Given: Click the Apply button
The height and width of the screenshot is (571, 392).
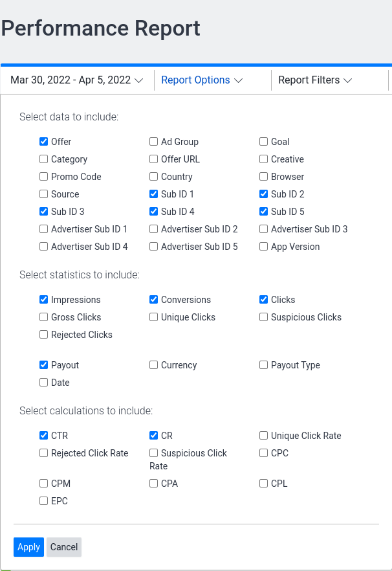Looking at the screenshot, I should (x=28, y=547).
